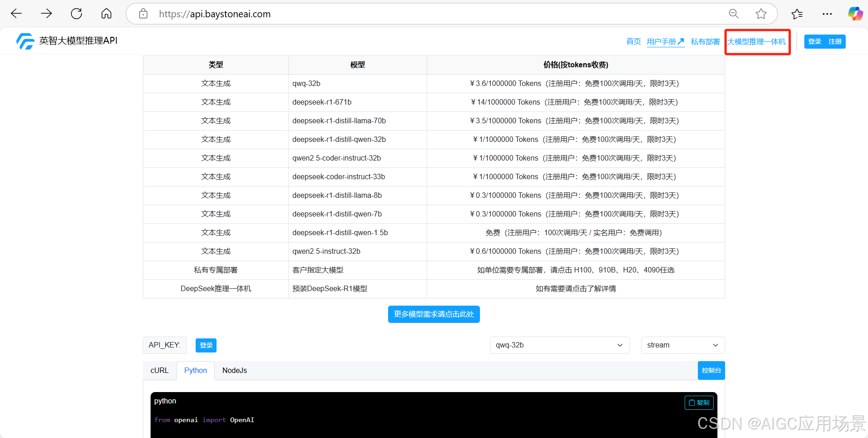Viewport: 868px width, 438px height.
Task: Open 大模型推理一体机 navigation link
Action: 757,41
